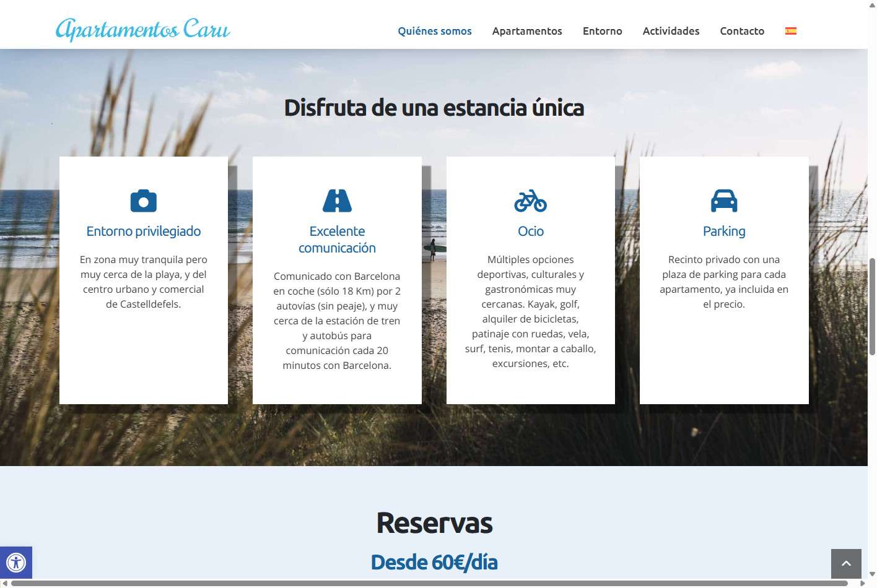The height and width of the screenshot is (588, 877).
Task: Click the Desde 60€/día price text
Action: [x=434, y=562]
